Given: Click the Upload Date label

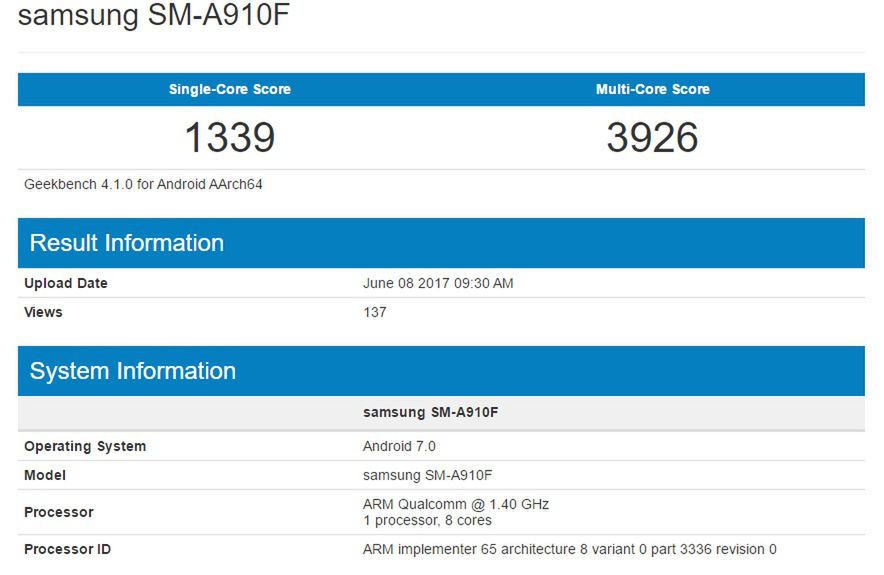Looking at the screenshot, I should pyautogui.click(x=65, y=283).
